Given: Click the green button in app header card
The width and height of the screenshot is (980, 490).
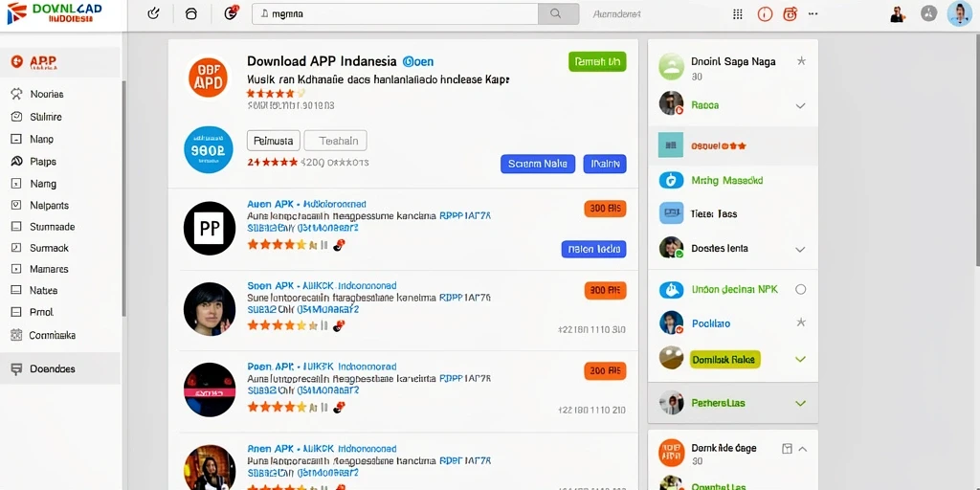Looking at the screenshot, I should (597, 61).
